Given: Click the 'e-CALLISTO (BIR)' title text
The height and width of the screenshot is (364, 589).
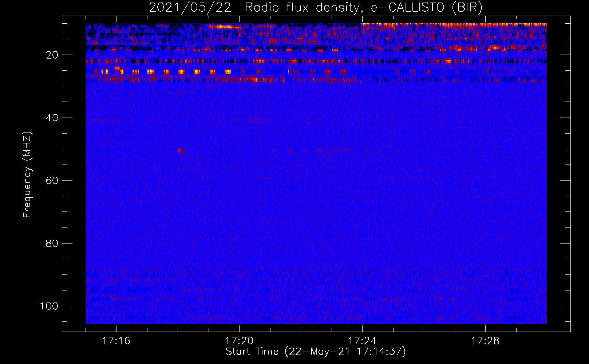Looking at the screenshot, I should [427, 8].
